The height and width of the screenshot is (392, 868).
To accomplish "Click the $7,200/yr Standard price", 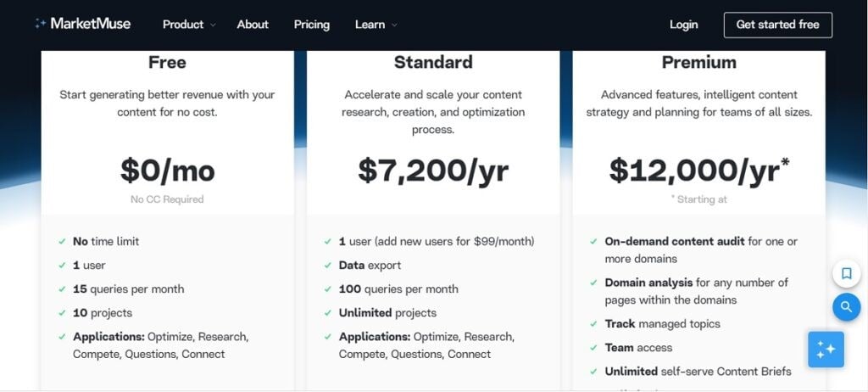I will (433, 171).
